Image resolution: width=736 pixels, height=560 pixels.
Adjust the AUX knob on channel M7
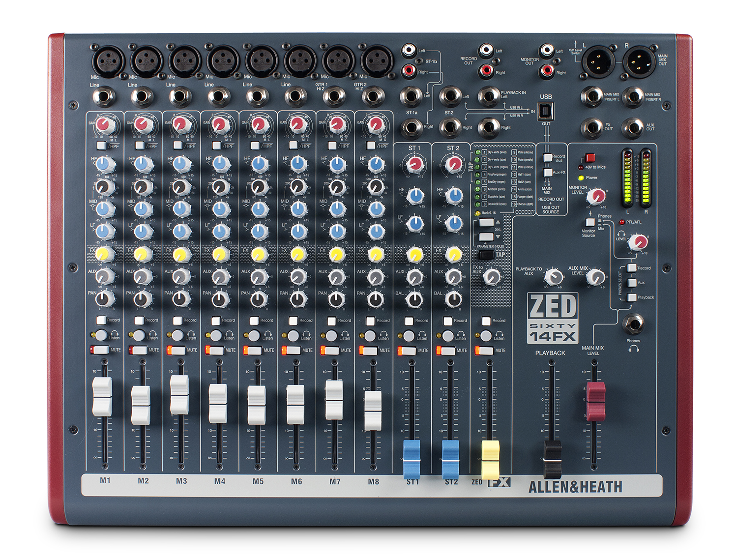coord(336,277)
